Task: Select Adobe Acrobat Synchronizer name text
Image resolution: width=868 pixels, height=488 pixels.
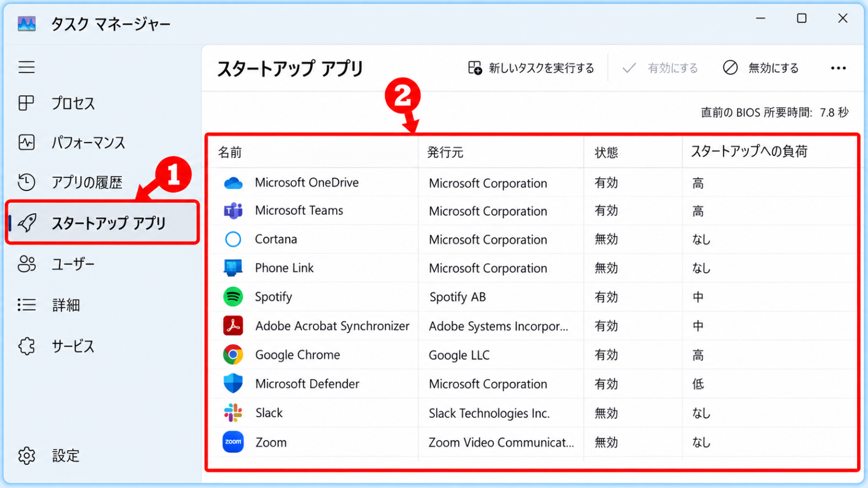Action: [x=333, y=326]
